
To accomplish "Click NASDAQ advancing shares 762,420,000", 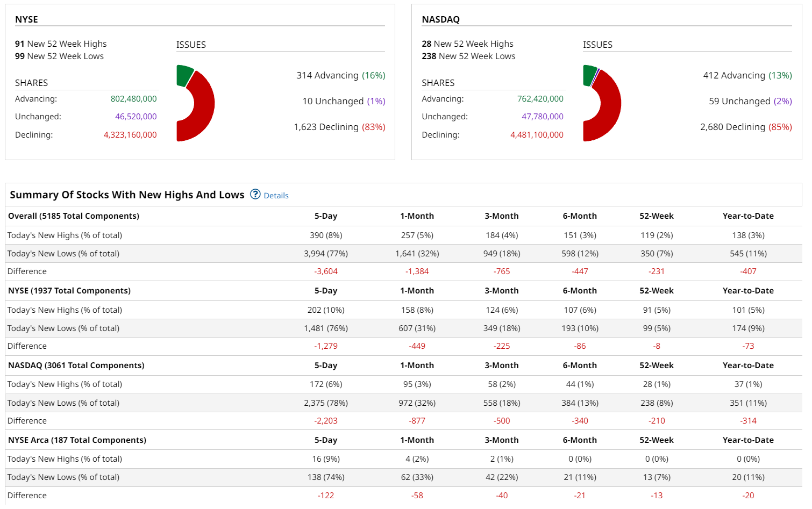I will tap(540, 99).
